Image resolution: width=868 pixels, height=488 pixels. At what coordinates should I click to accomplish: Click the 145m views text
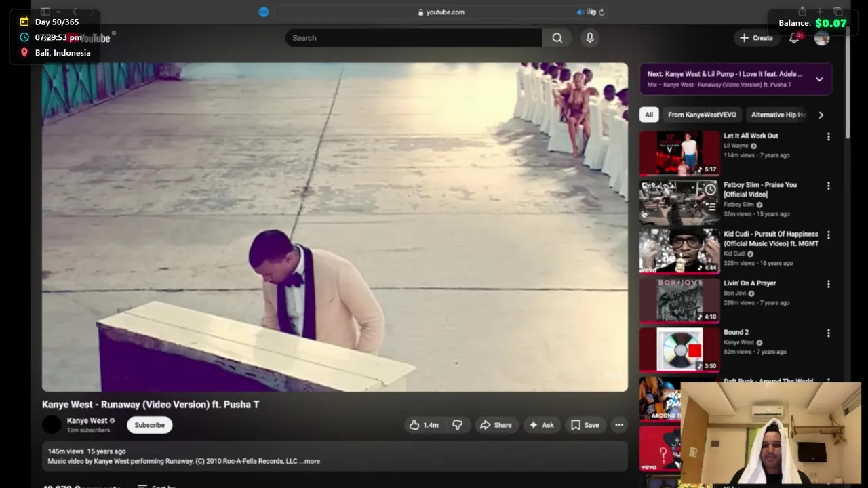[66, 451]
